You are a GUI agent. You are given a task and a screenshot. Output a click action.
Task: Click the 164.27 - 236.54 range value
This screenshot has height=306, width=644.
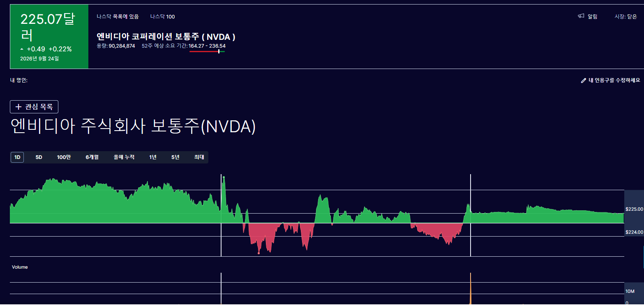click(x=207, y=46)
